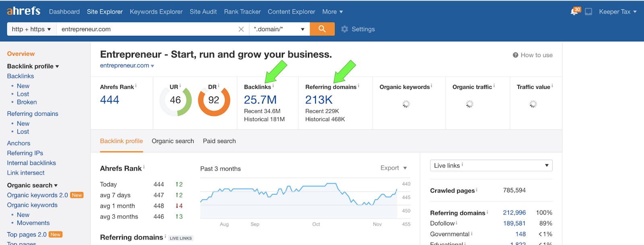Click the Ahrefs logo
This screenshot has height=245, width=644.
tap(24, 11)
